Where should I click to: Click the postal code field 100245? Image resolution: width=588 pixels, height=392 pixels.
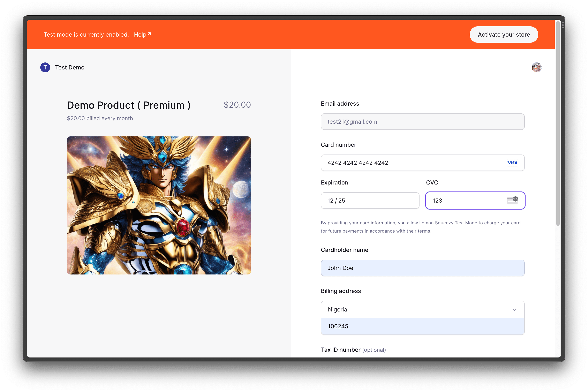pyautogui.click(x=422, y=326)
